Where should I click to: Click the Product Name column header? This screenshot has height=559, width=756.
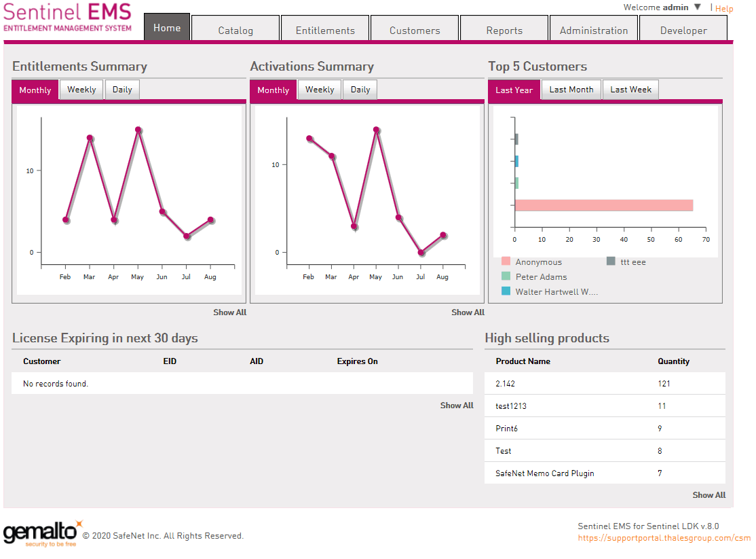[523, 361]
